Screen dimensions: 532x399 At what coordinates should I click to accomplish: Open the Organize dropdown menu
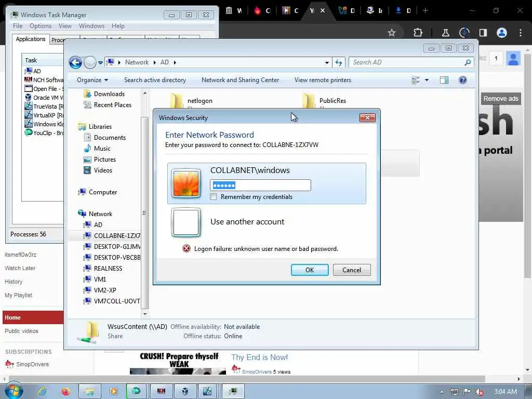pyautogui.click(x=92, y=80)
